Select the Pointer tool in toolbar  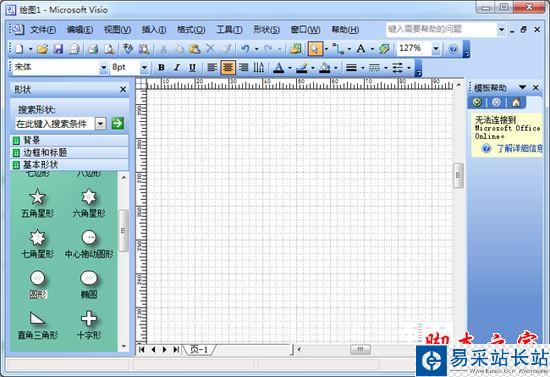click(315, 49)
